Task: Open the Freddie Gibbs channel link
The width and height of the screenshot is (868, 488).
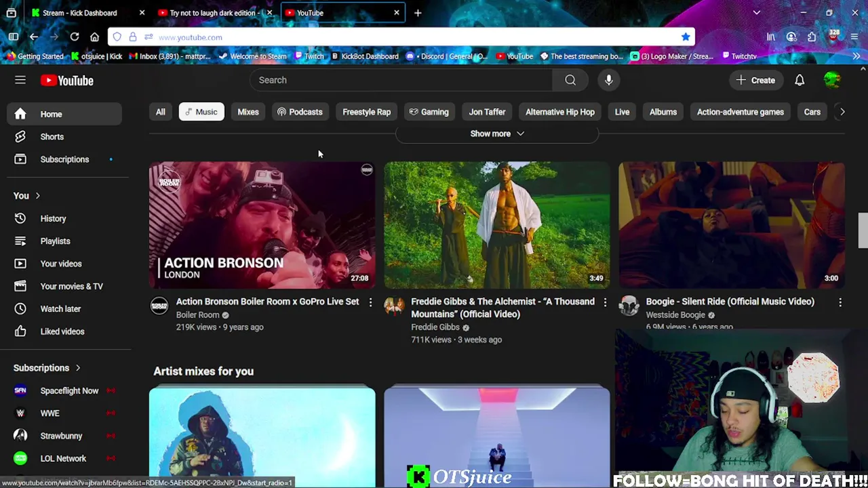Action: coord(435,327)
